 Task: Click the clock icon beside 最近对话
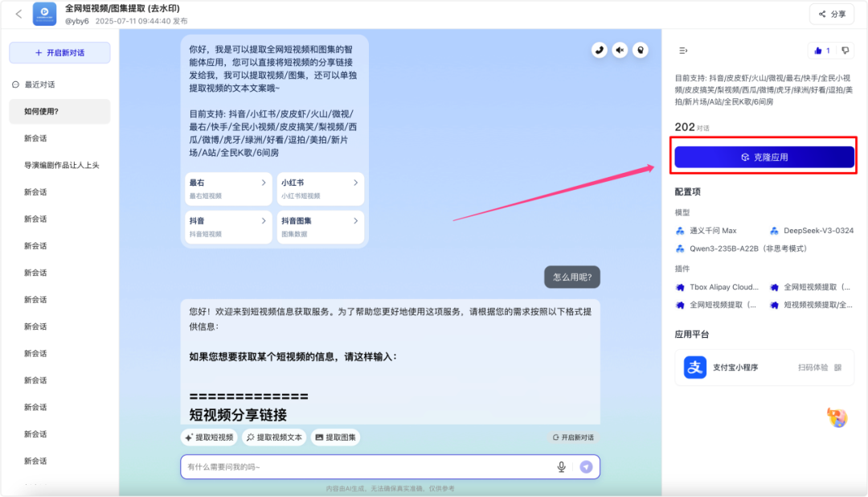click(x=15, y=84)
